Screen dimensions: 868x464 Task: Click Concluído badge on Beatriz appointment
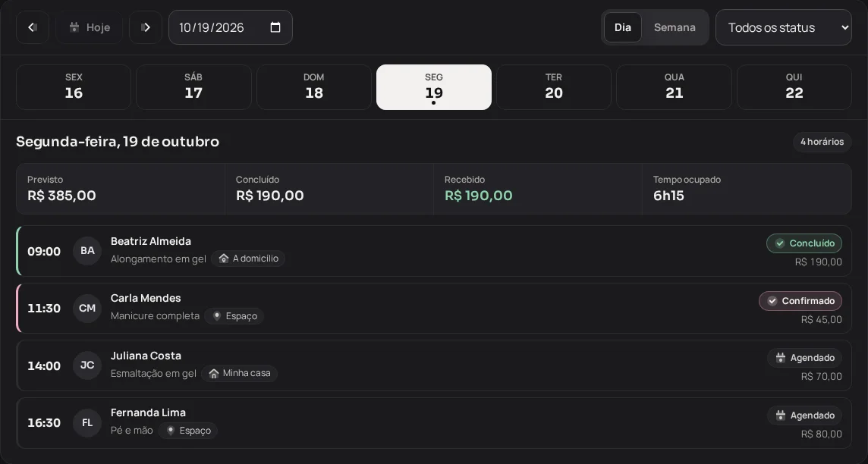pyautogui.click(x=804, y=243)
